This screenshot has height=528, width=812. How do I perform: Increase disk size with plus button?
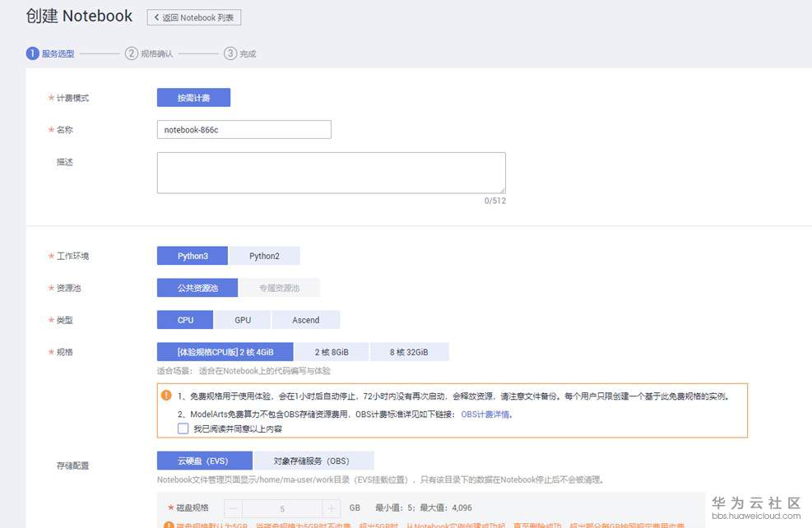(x=332, y=508)
